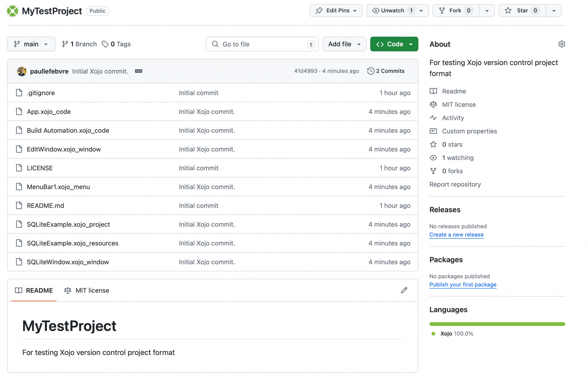Expand the star lists caret dropdown

click(554, 11)
